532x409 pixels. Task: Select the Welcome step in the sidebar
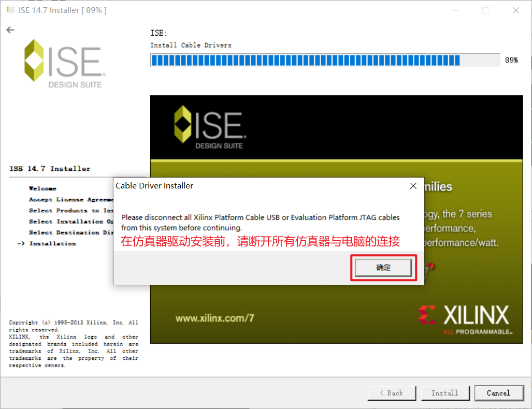[x=42, y=188]
